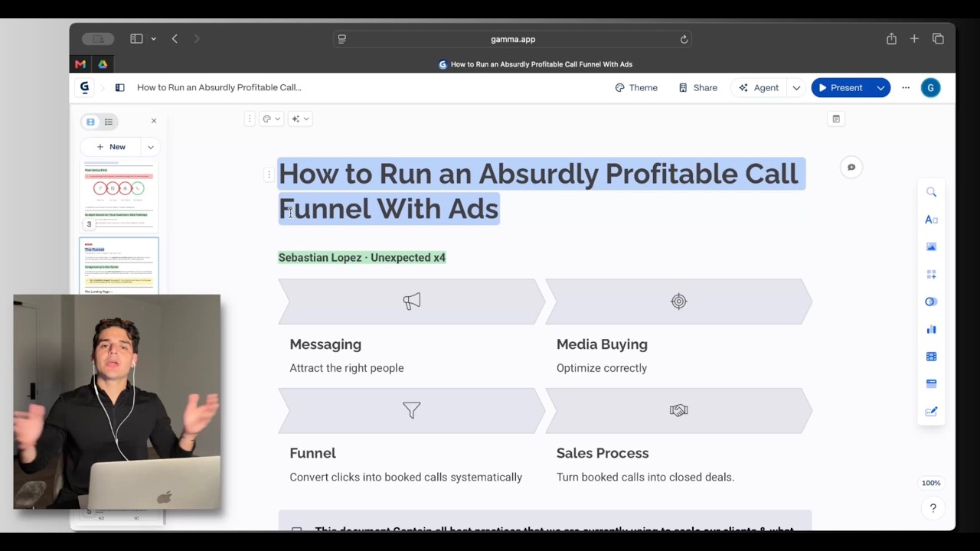
Task: Click the 'Messaging' heading
Action: [x=325, y=344]
